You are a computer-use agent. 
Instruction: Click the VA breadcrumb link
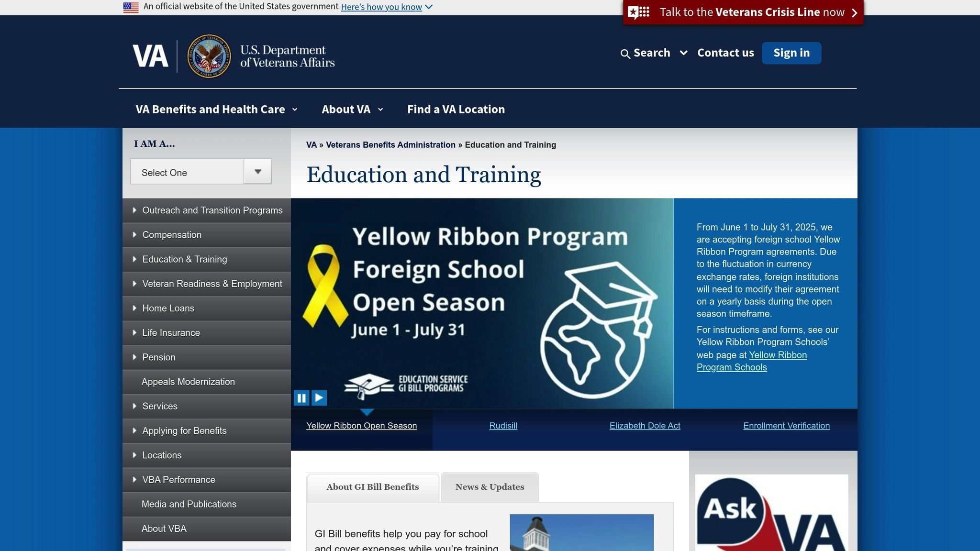[x=312, y=145]
